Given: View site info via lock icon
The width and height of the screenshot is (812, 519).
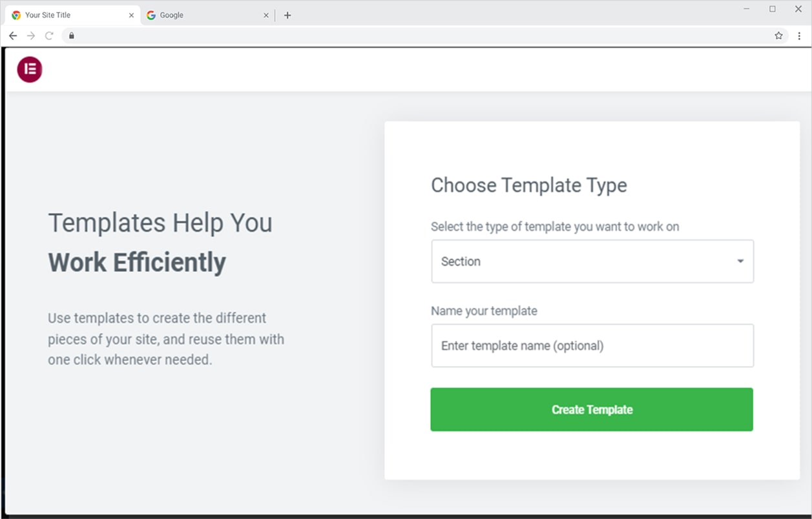Looking at the screenshot, I should click(x=72, y=36).
